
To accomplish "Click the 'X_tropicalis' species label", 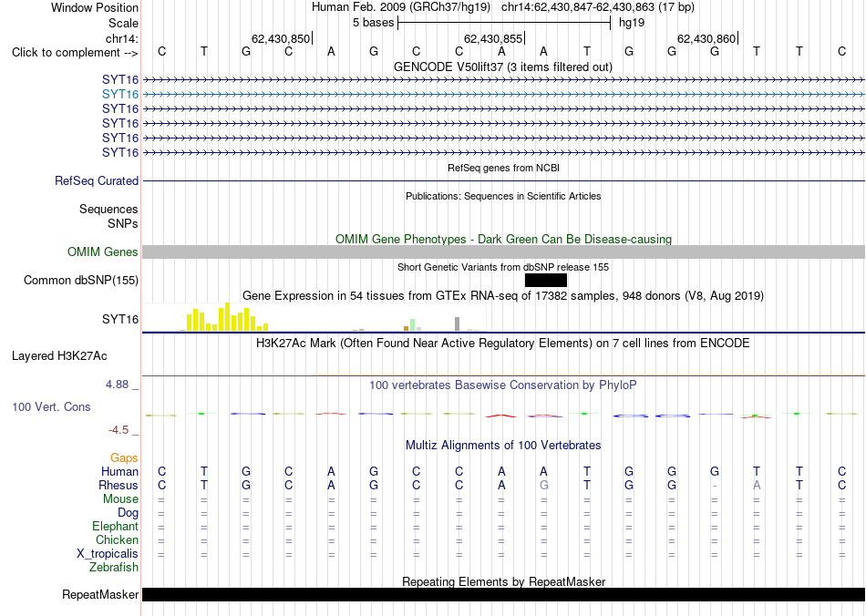I will 108,554.
